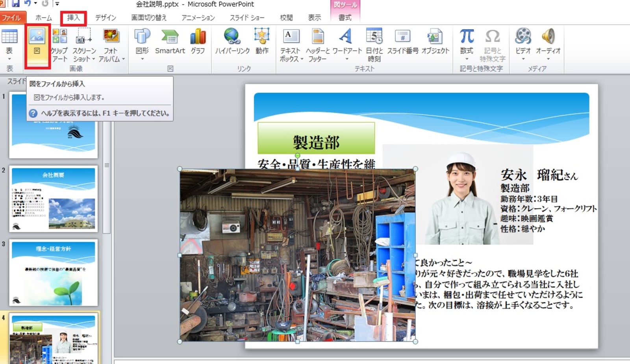Click the Undo button in the quick access toolbar
630x364 pixels.
[28, 4]
